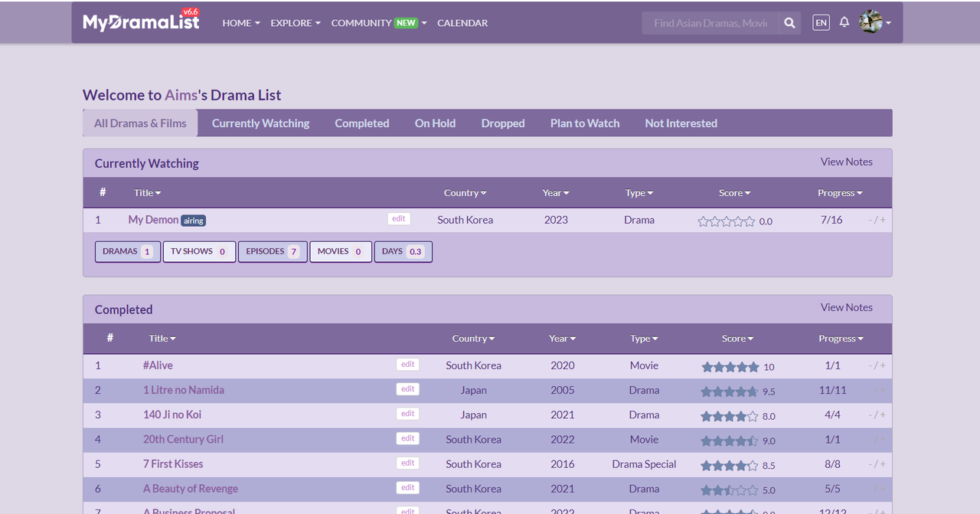Click the My Demon star rating
The image size is (980, 514).
tap(726, 221)
